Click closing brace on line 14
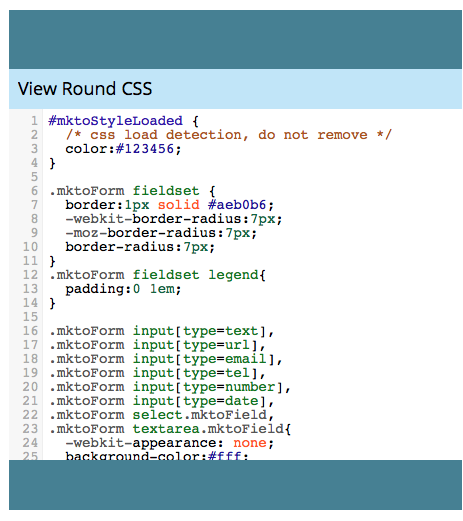Image resolution: width=463 pixels, height=521 pixels. point(52,303)
